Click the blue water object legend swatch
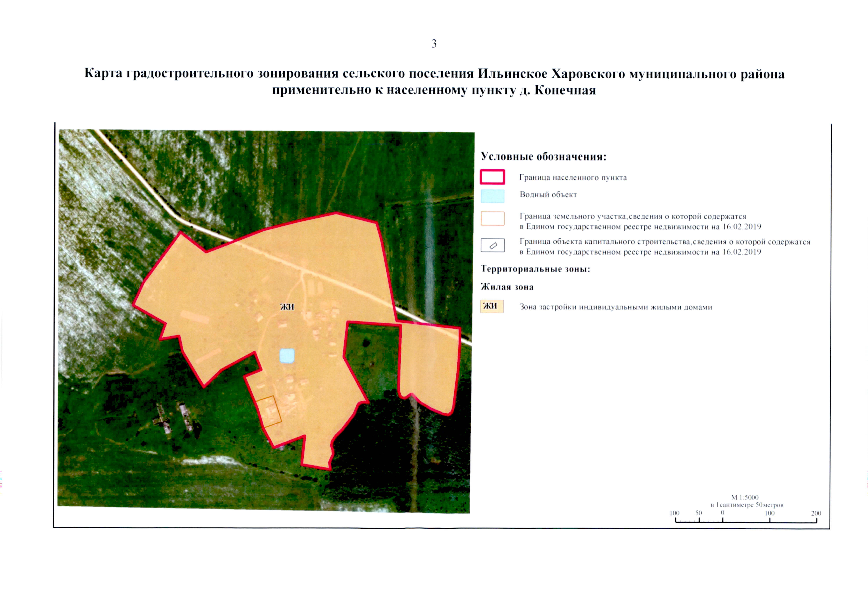Screen dimensions: 868x614 click(492, 196)
